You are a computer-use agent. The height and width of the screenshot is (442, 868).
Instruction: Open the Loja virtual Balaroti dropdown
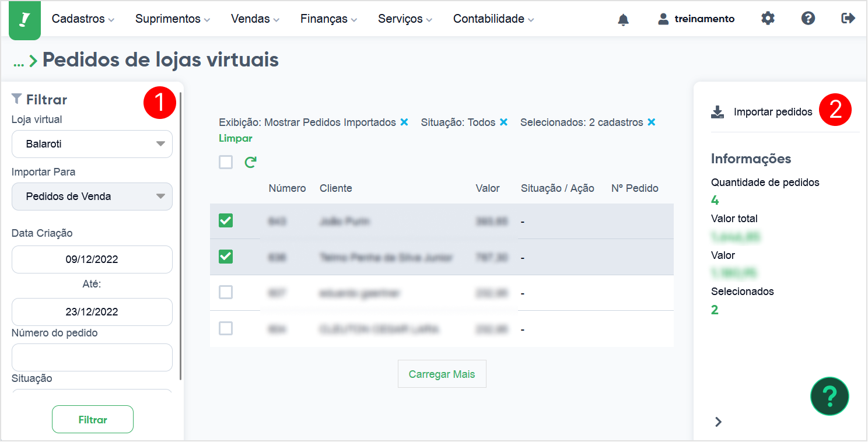coord(92,144)
